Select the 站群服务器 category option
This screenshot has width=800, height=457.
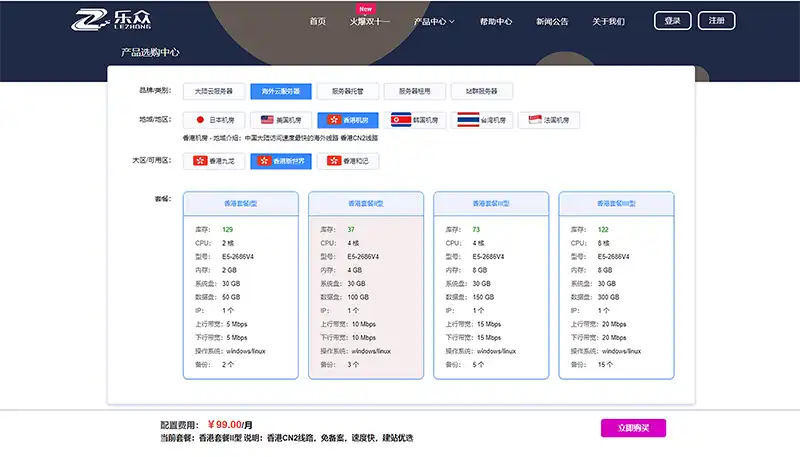[x=482, y=91]
